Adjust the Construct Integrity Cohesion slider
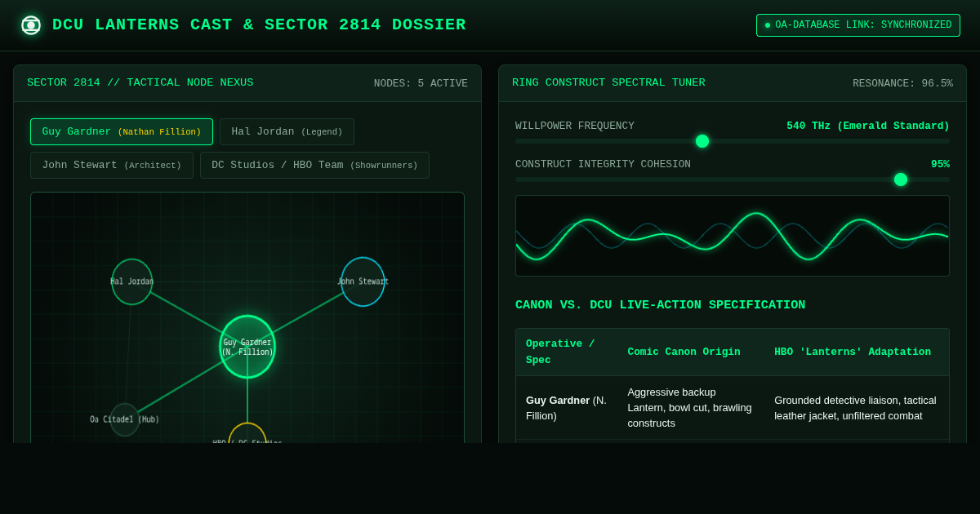Image resolution: width=980 pixels, height=514 pixels. point(733,179)
